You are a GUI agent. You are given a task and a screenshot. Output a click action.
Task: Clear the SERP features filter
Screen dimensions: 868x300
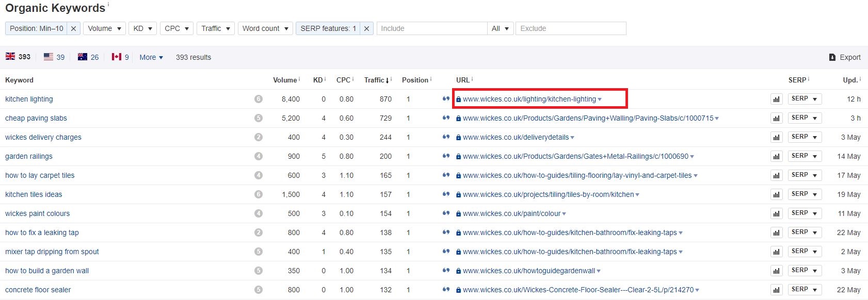tap(366, 28)
